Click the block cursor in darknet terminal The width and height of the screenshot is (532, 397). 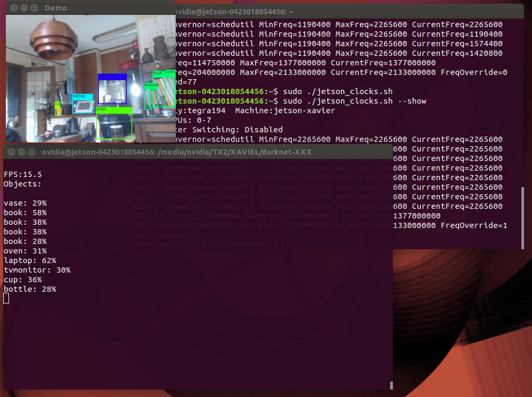pyautogui.click(x=6, y=298)
